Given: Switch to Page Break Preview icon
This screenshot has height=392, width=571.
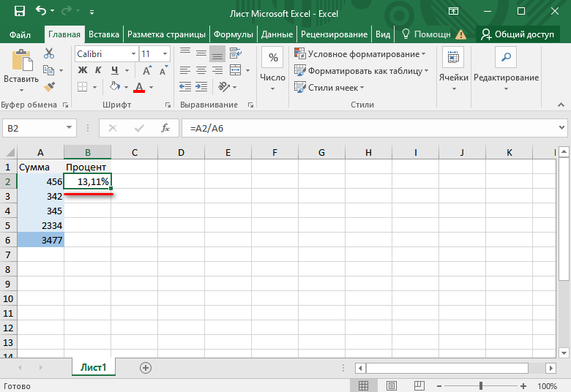Looking at the screenshot, I should click(x=419, y=386).
